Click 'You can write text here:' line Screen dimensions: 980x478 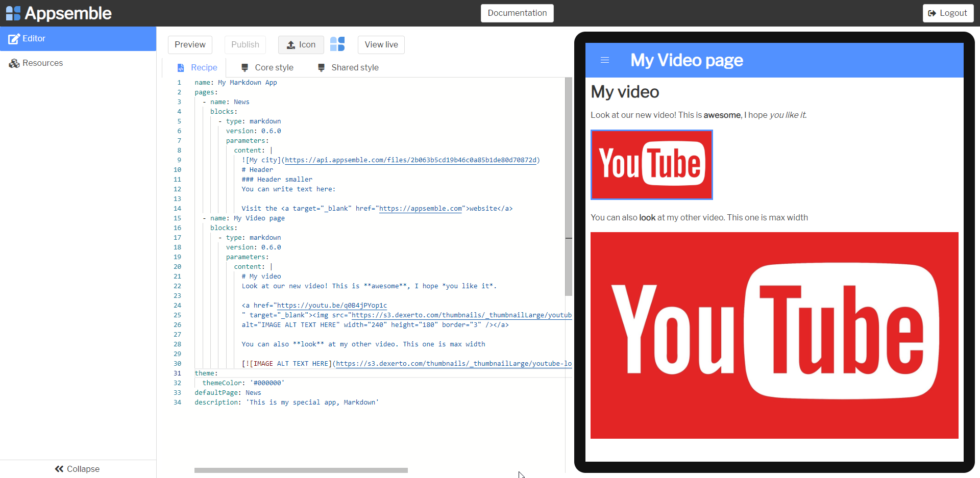289,189
